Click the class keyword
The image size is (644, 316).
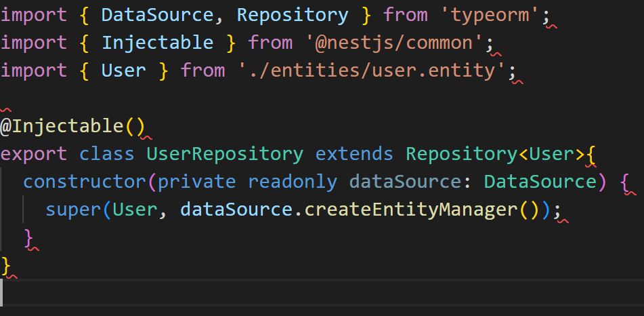pyautogui.click(x=107, y=154)
